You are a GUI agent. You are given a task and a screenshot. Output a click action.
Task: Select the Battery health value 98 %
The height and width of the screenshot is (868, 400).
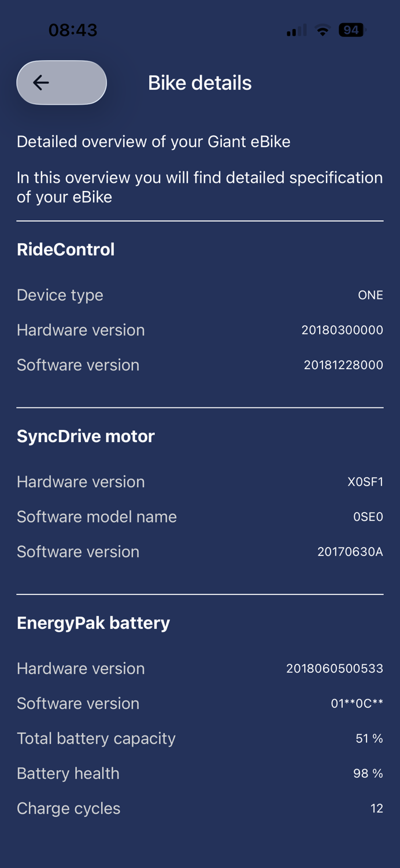pos(368,773)
